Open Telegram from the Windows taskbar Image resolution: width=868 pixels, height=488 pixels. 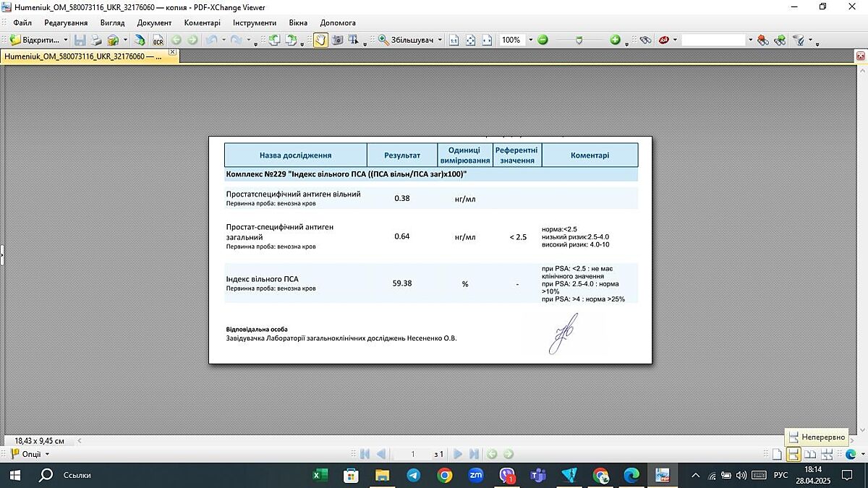click(413, 475)
